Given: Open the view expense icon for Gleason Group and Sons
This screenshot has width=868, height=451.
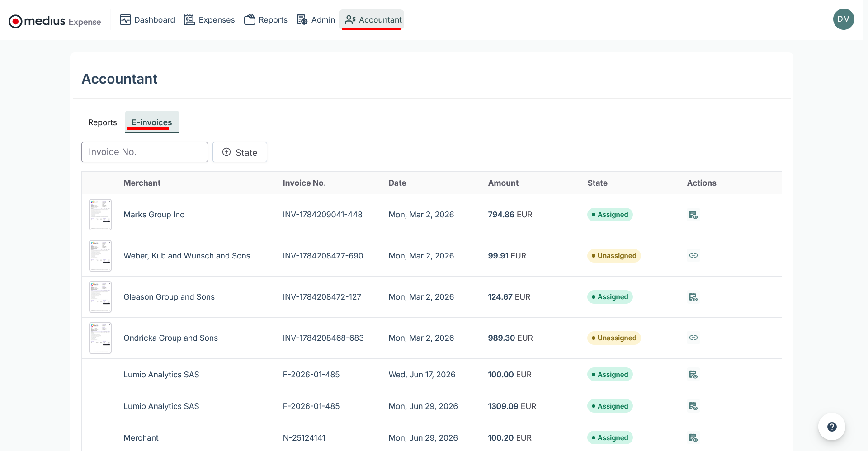Looking at the screenshot, I should coord(693,297).
